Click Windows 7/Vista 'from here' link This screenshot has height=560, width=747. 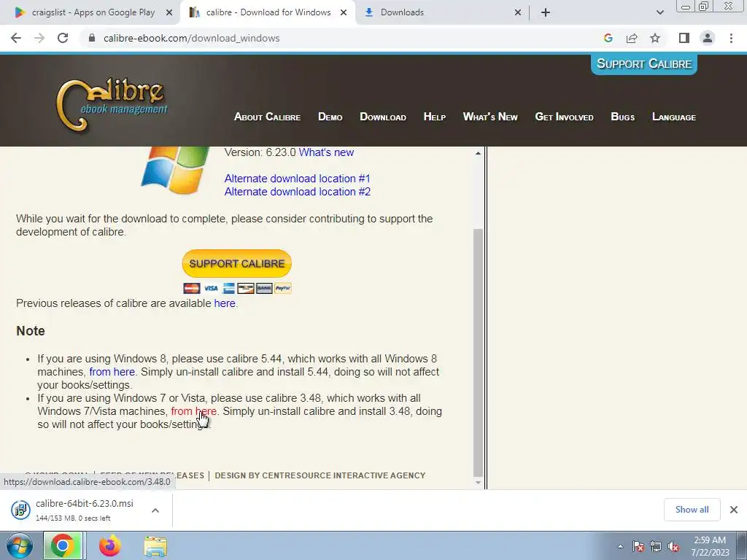(x=193, y=411)
